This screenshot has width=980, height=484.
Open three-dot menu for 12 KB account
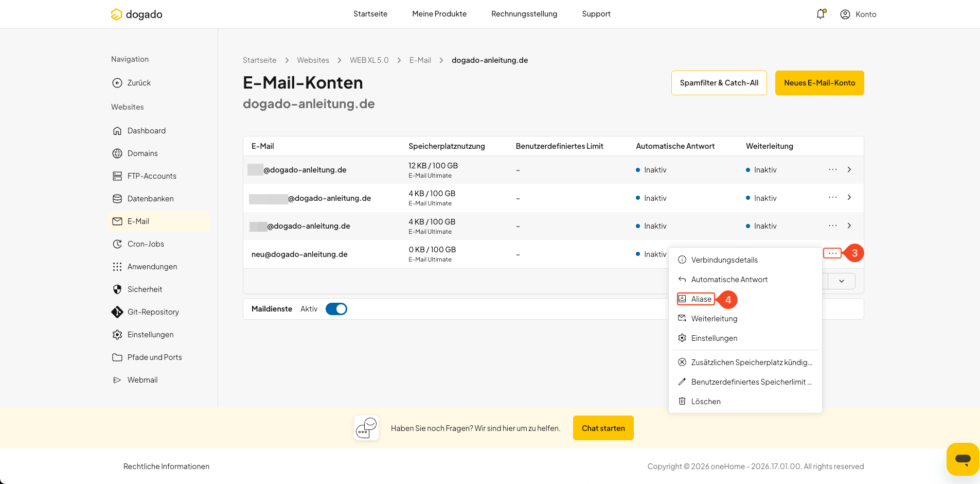coord(833,169)
